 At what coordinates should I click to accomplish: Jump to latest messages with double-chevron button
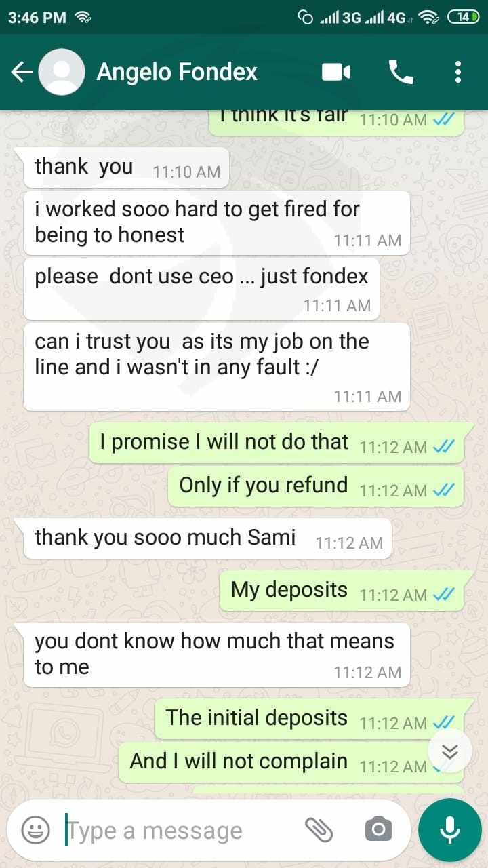pos(450,751)
